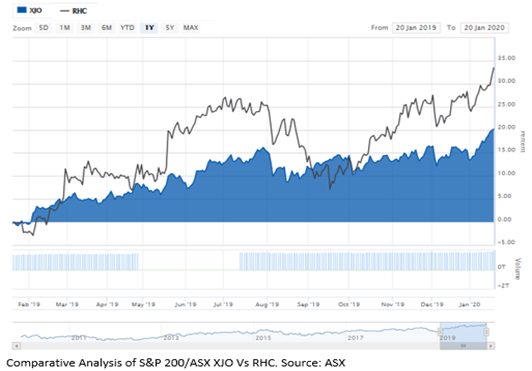532x371 pixels.
Task: Select the 5Y zoom range
Action: [170, 28]
